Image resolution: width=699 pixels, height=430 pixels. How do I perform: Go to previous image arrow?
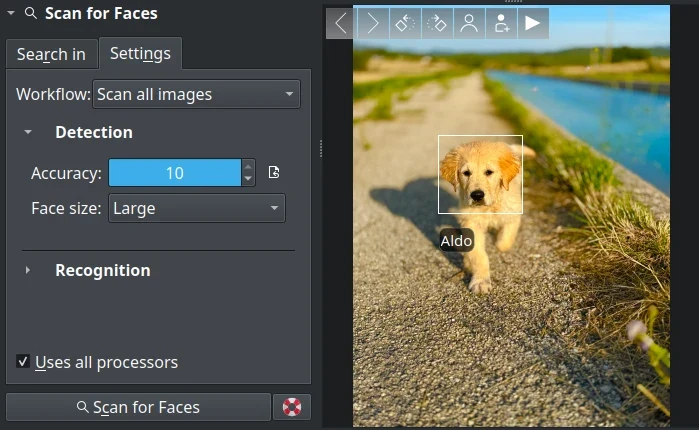[341, 23]
